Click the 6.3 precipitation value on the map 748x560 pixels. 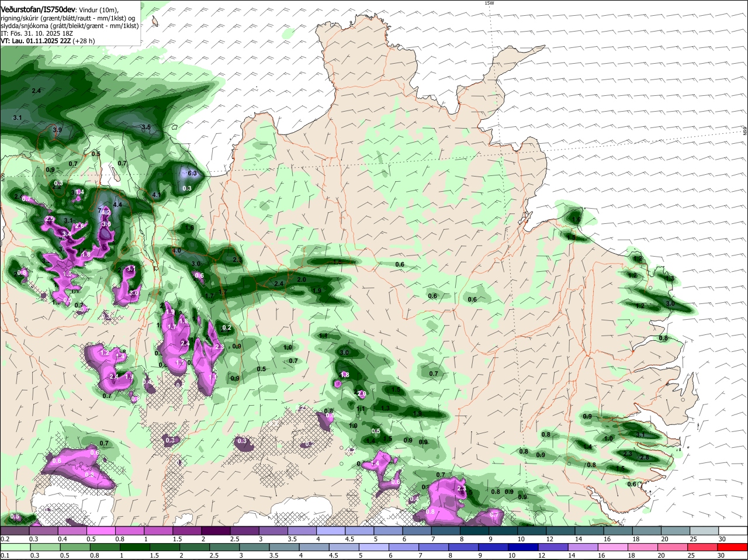(x=192, y=173)
